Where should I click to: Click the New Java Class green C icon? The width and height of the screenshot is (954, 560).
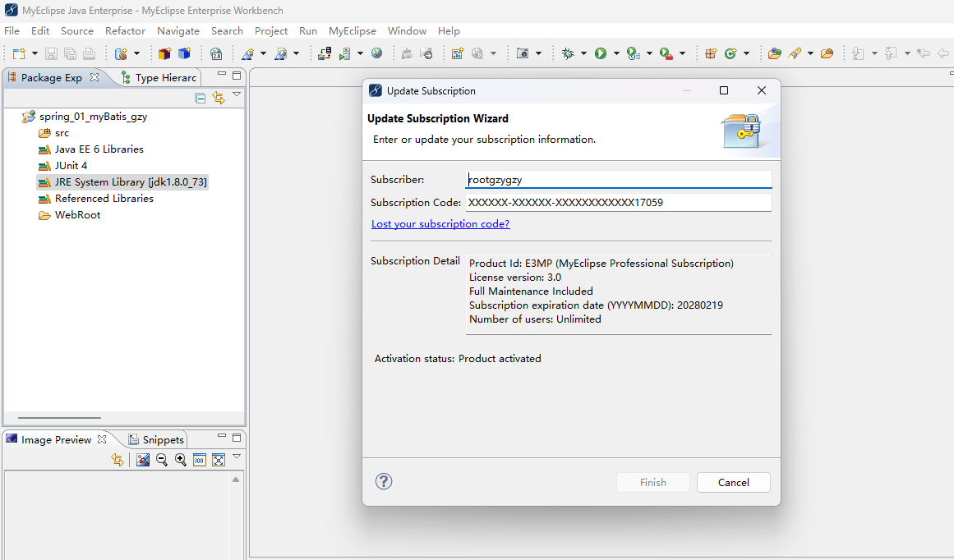coord(730,53)
